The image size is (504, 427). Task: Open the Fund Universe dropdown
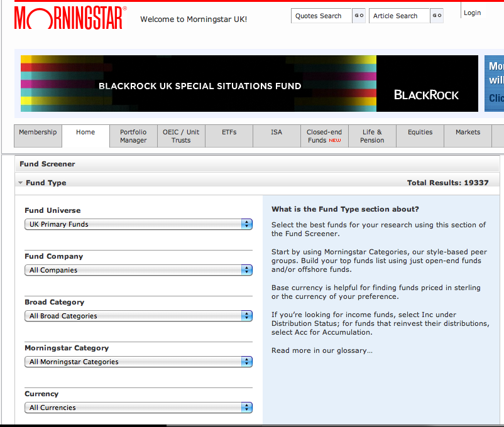click(138, 224)
